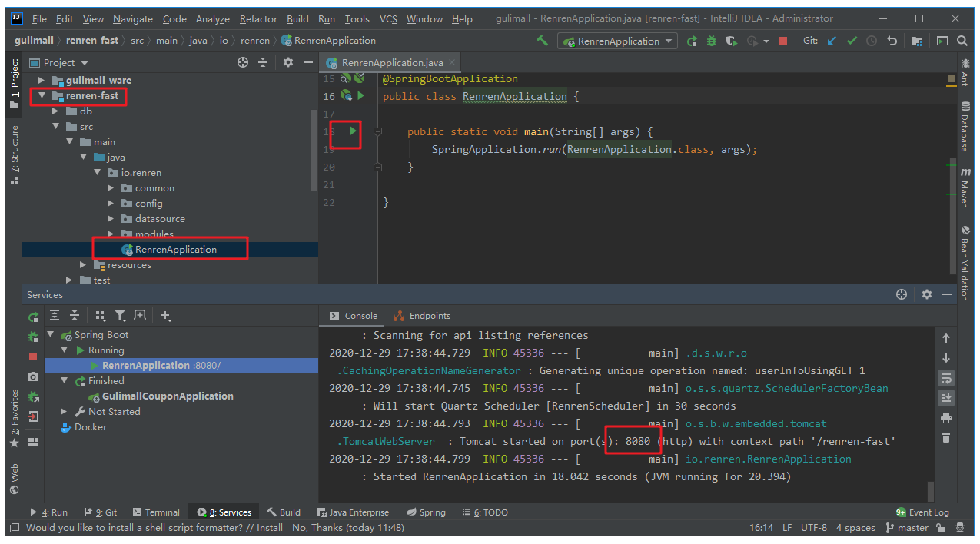Image resolution: width=980 pixels, height=544 pixels.
Task: Toggle the Structure tool window side tab
Action: pos(15,156)
